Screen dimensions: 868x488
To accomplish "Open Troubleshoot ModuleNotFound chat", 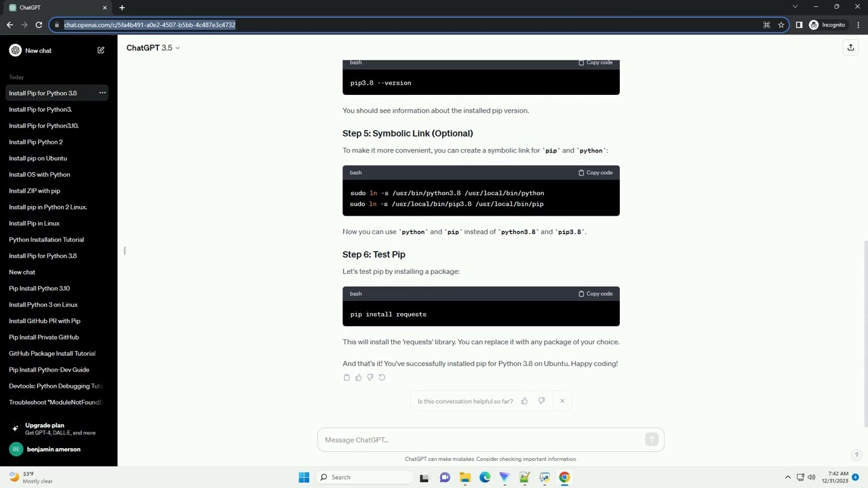I will point(58,402).
